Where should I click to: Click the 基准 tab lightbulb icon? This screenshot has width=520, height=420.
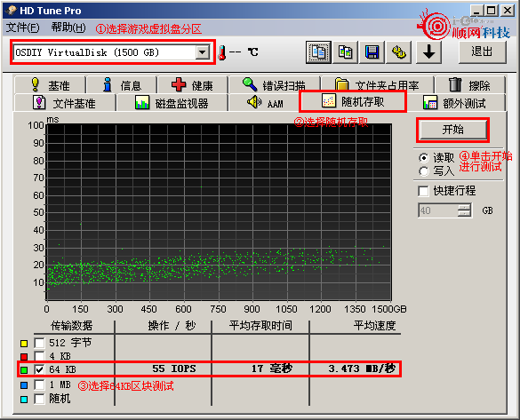click(36, 84)
